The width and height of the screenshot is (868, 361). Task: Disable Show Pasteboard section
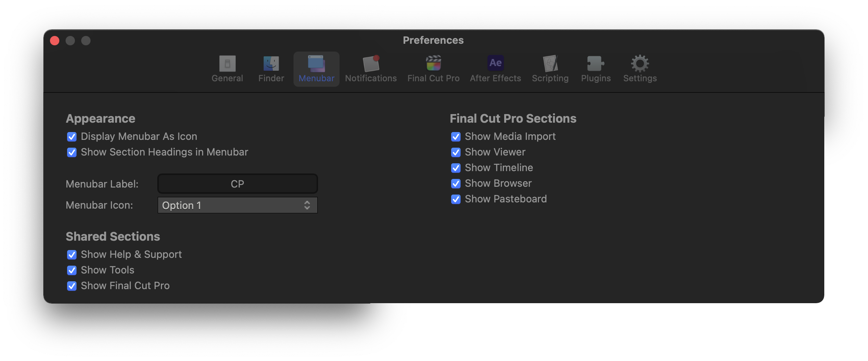coord(456,199)
